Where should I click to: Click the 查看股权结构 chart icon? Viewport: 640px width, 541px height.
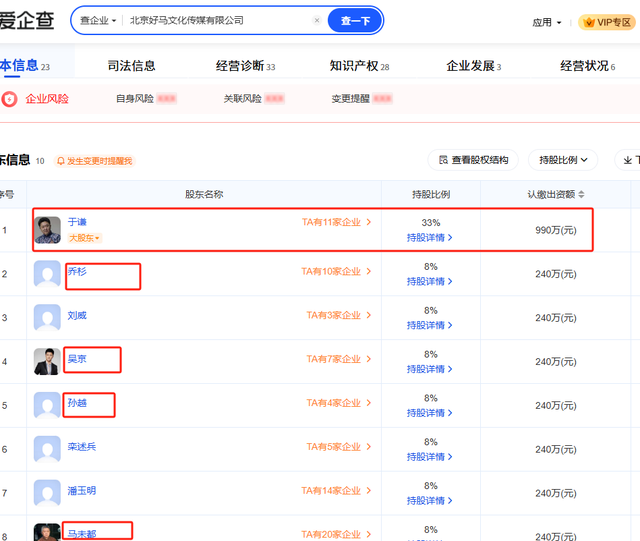tap(442, 160)
